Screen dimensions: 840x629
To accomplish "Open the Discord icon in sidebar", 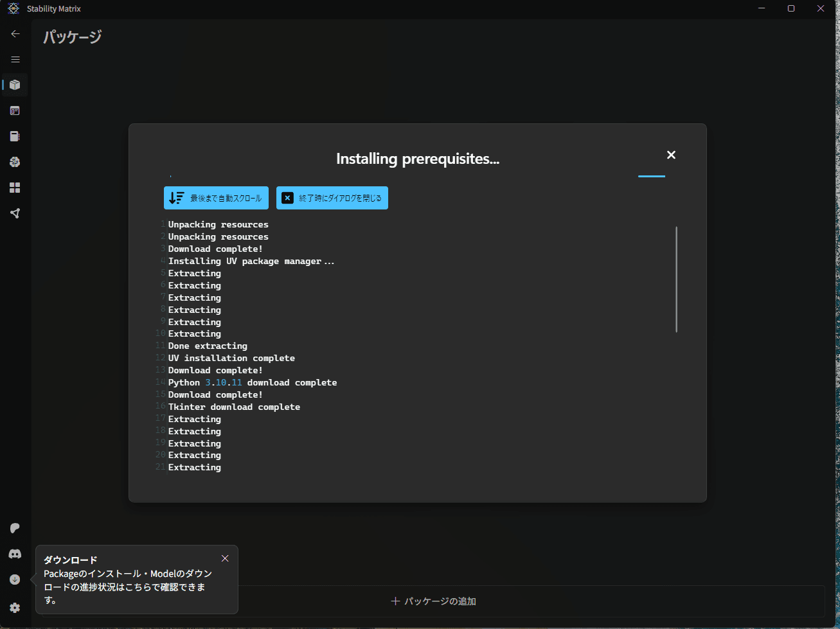I will (x=15, y=554).
